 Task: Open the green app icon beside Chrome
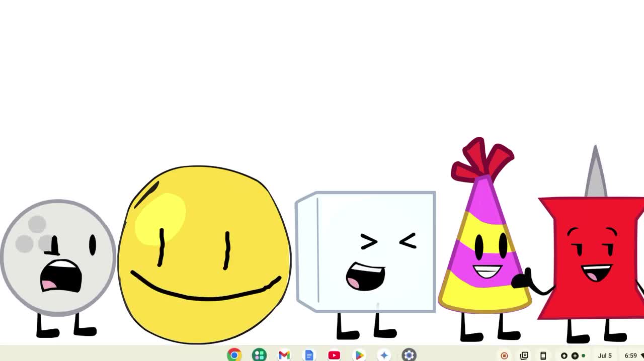point(259,355)
